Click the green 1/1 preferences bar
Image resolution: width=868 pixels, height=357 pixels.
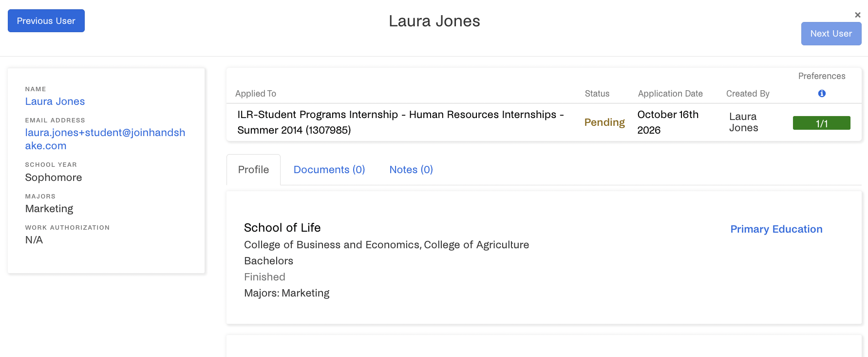tap(821, 123)
